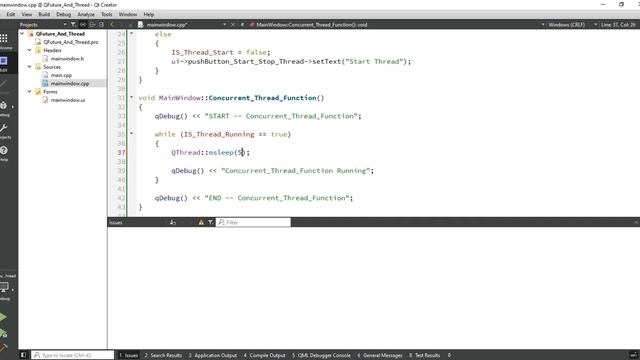Click the Type to locate search field
640x360 pixels.
pos(73,355)
